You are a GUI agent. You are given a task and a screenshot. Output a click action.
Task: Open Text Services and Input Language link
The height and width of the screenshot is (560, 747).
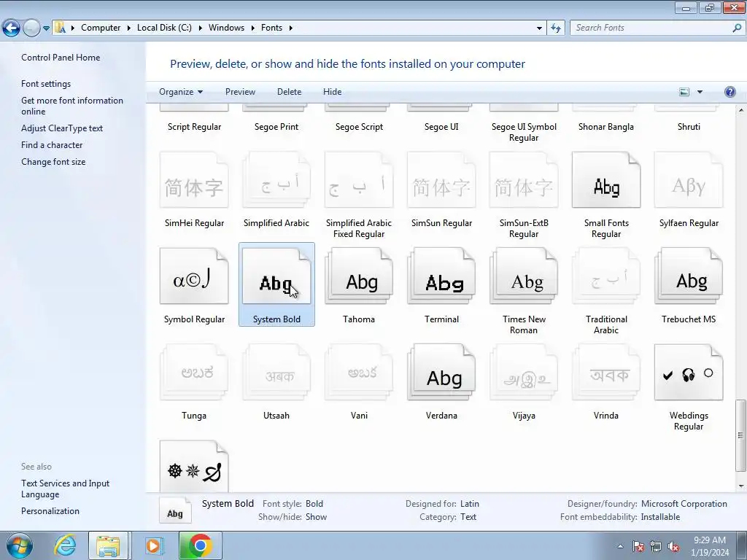(x=65, y=489)
